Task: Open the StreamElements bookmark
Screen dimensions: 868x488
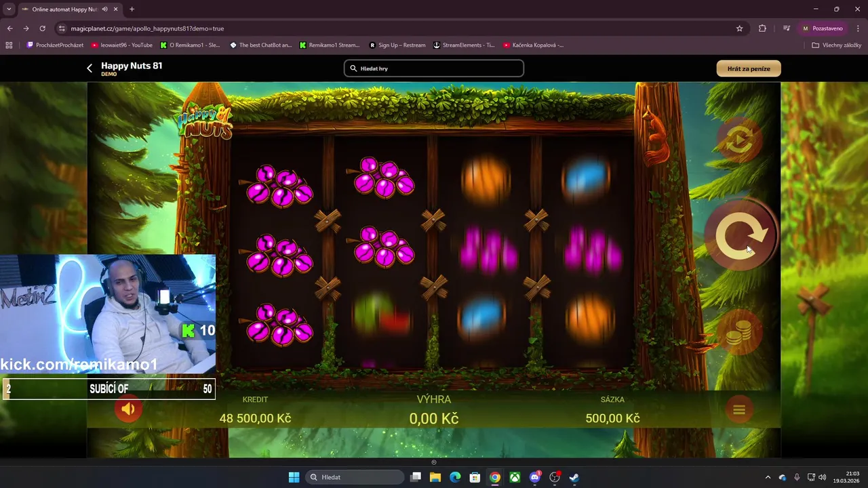Action: [x=464, y=45]
